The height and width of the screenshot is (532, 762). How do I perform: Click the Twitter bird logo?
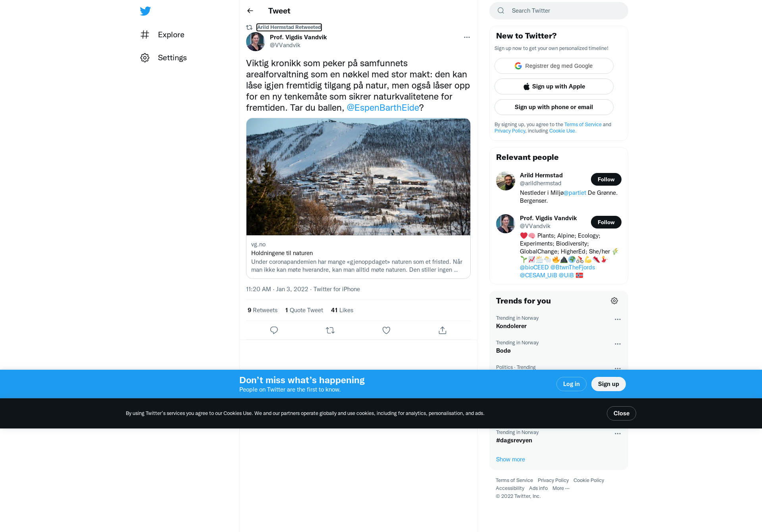pos(145,11)
